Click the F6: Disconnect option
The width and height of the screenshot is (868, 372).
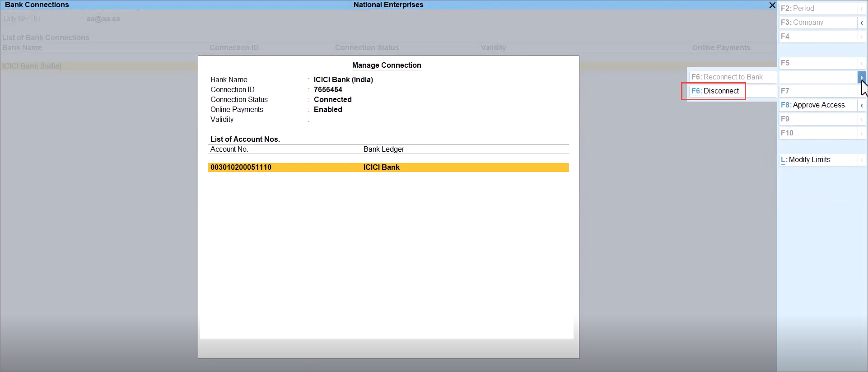click(x=715, y=91)
